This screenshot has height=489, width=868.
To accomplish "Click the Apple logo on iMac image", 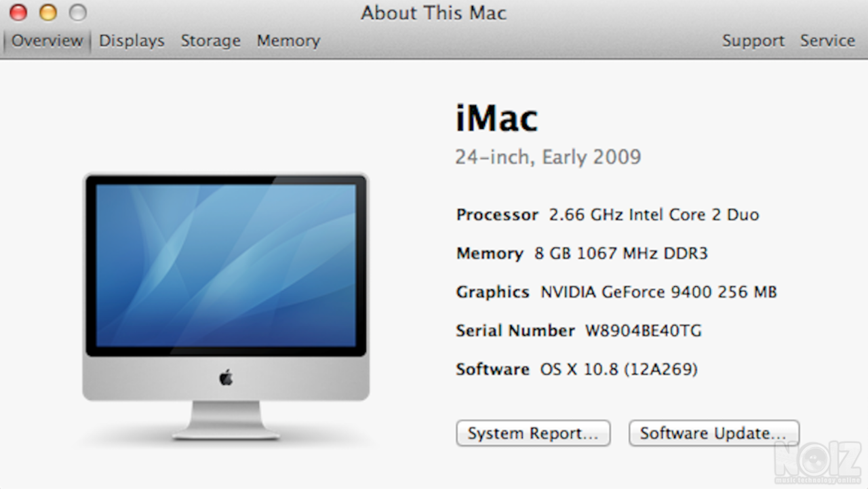I will [226, 378].
